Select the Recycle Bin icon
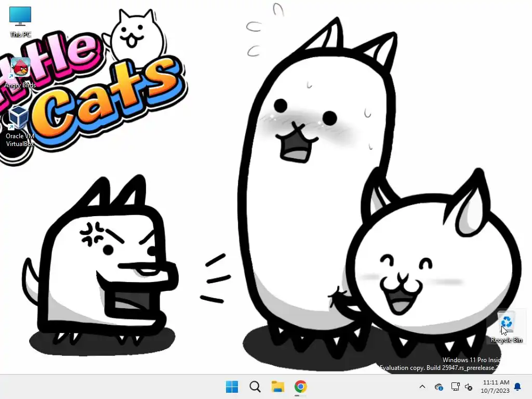Viewport: 532px width, 399px height. coord(506,327)
